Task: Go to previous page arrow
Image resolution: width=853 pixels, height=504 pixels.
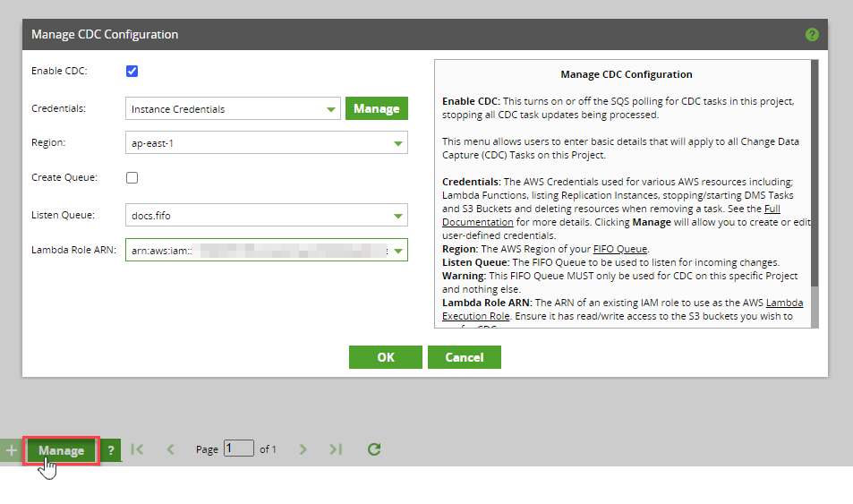Action: (170, 449)
